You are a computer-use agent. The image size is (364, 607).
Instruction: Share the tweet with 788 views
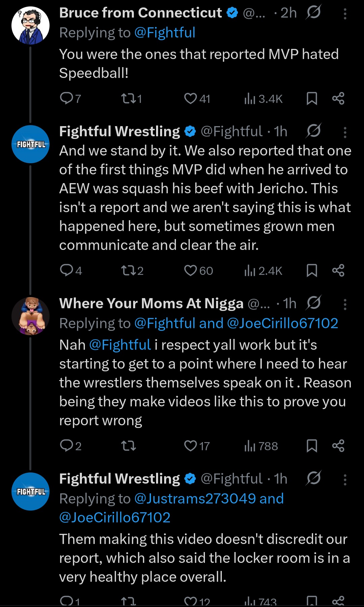pos(338,446)
